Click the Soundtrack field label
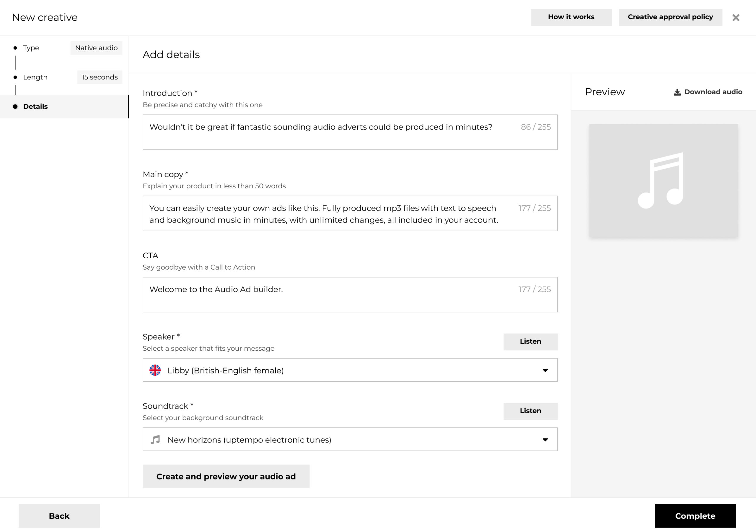Screen dimensions: 756x532 click(x=168, y=406)
